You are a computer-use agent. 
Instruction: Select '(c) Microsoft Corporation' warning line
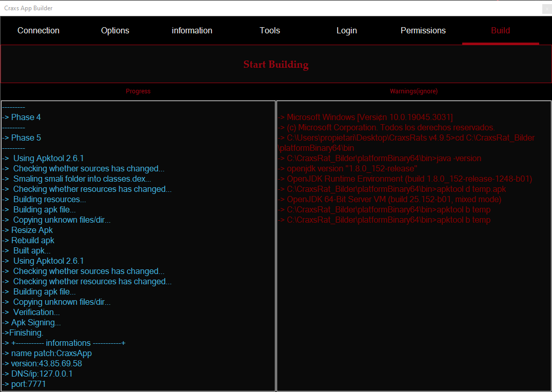point(386,127)
